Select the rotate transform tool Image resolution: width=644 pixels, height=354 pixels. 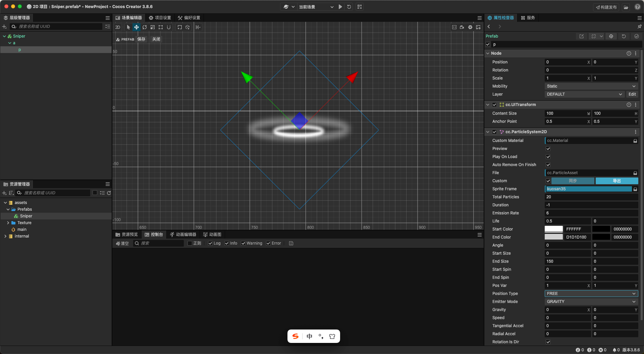[x=145, y=27]
